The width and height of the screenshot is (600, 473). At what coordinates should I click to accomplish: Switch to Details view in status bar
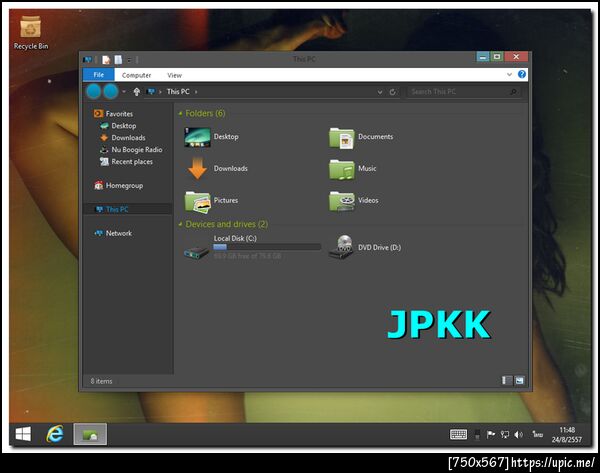506,380
